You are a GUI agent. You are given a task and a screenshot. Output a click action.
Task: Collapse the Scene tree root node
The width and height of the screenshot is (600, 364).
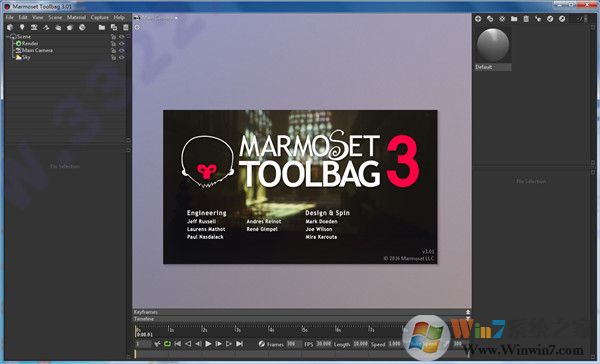pos(7,37)
